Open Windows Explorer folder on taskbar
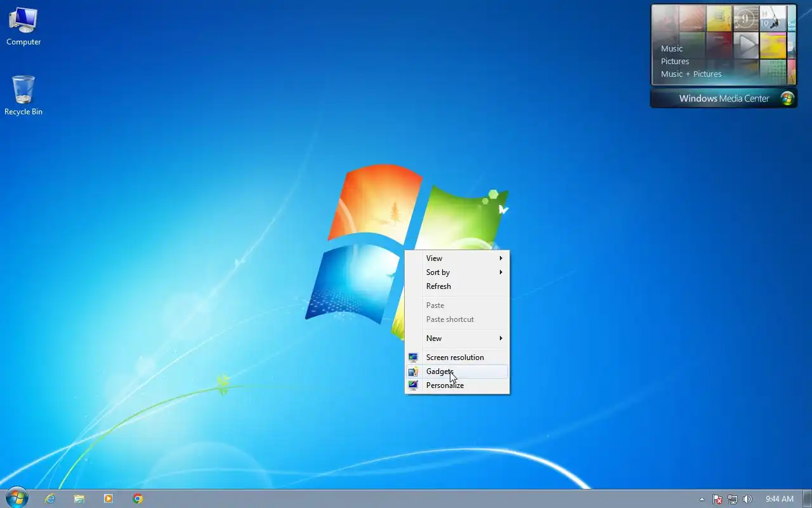 coord(79,499)
